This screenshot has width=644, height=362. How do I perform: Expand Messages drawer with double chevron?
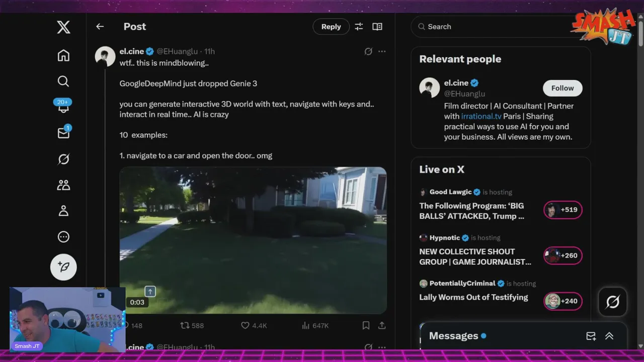point(609,336)
